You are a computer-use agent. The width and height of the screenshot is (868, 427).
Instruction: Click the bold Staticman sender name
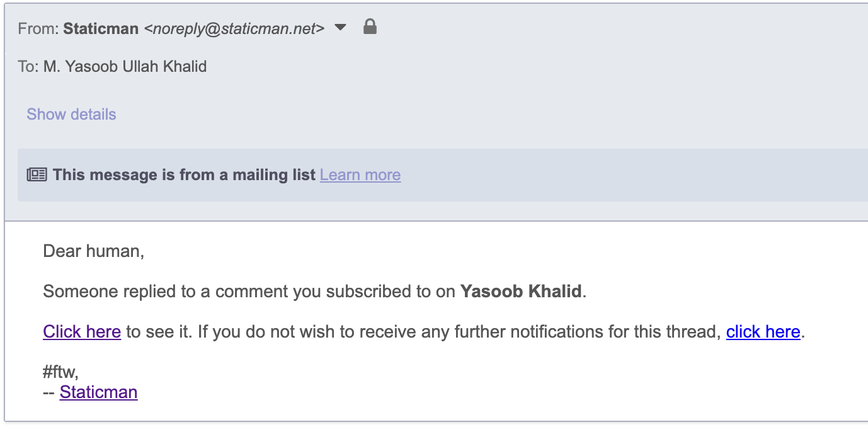[101, 28]
